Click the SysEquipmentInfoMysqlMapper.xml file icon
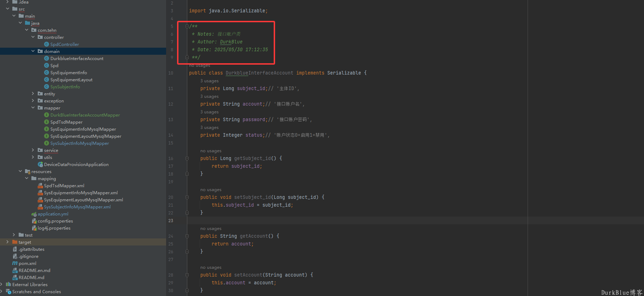644x296 pixels. (40, 193)
